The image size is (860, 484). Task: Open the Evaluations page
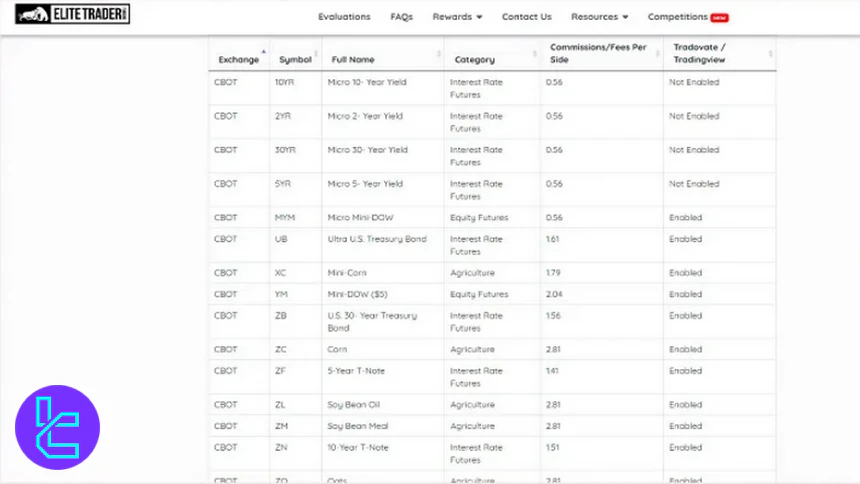click(344, 17)
